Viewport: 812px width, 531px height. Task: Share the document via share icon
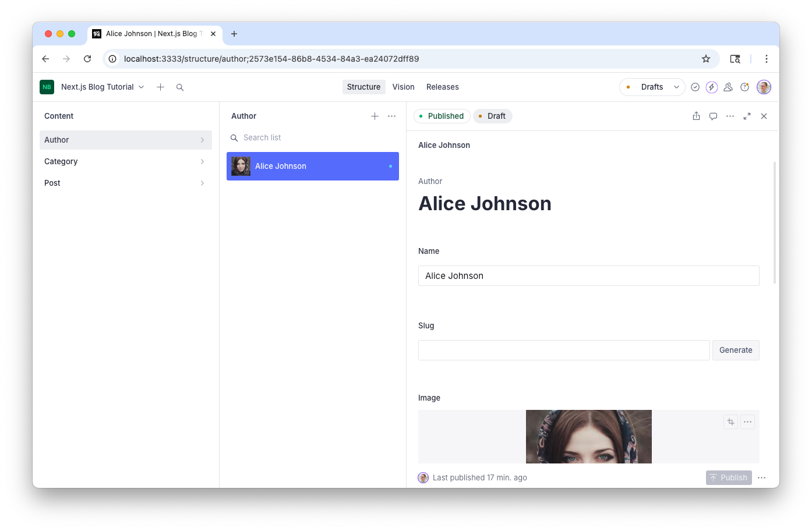click(x=696, y=116)
